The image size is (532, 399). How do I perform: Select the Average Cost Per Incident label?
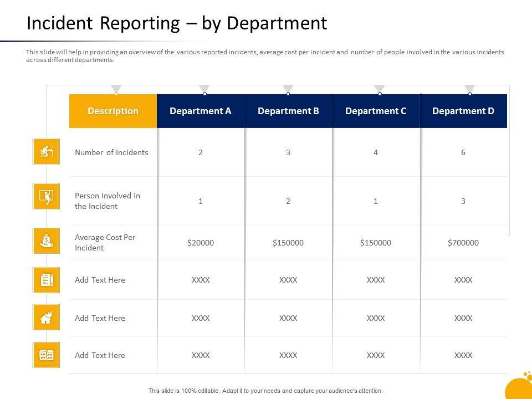tap(105, 243)
